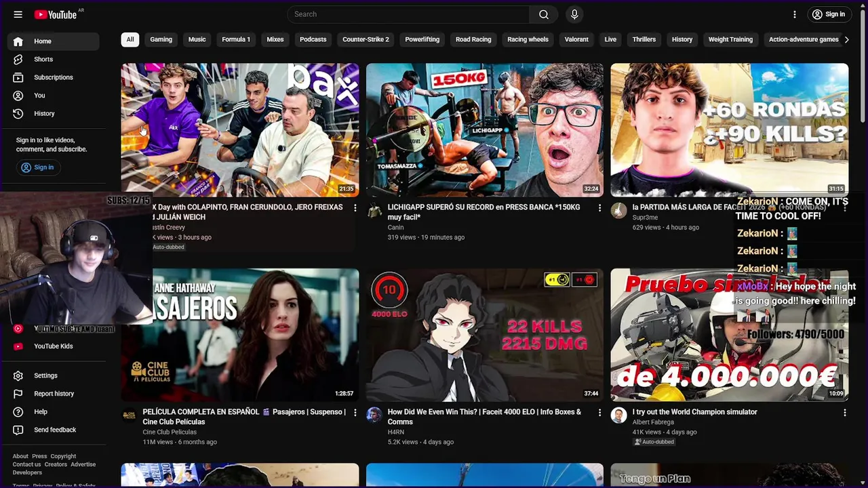Click the YouTube logo
This screenshot has height=488, width=868.
(55, 14)
